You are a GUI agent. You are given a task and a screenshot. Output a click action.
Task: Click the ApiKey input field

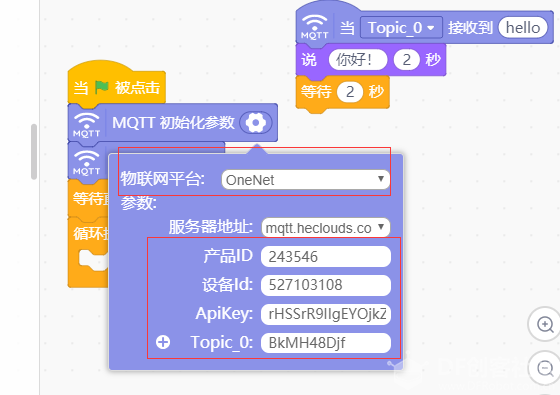326,314
